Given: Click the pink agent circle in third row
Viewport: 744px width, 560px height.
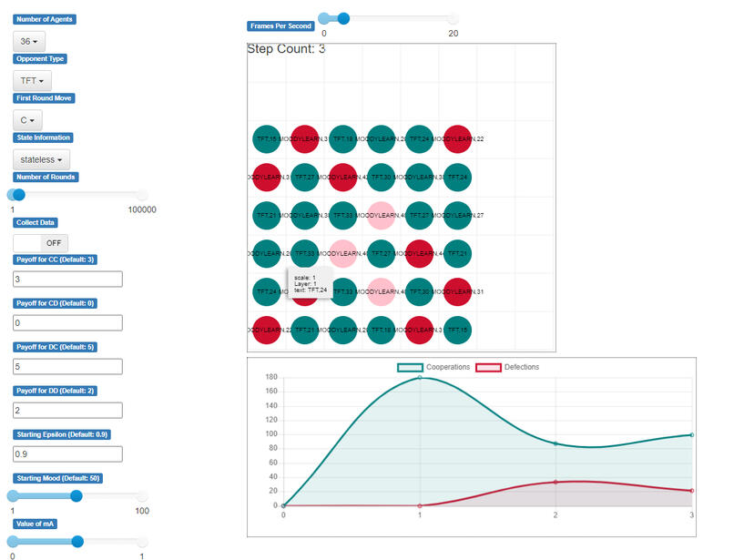Looking at the screenshot, I should pyautogui.click(x=381, y=215).
